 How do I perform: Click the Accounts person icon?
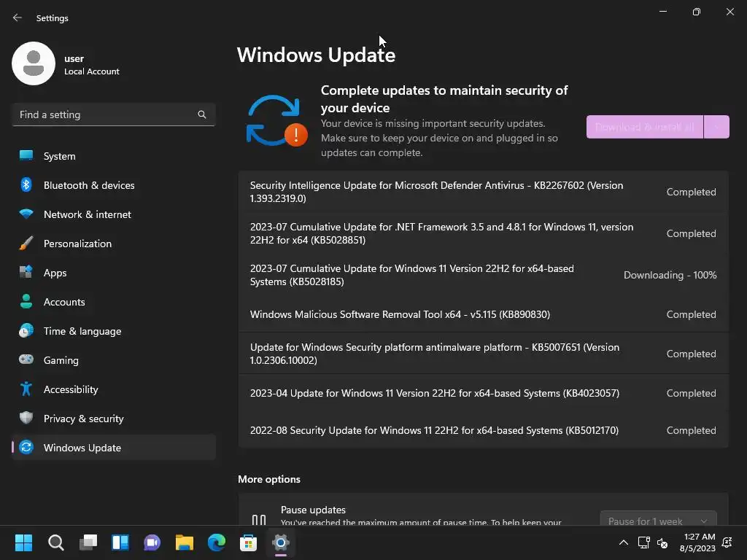click(26, 301)
